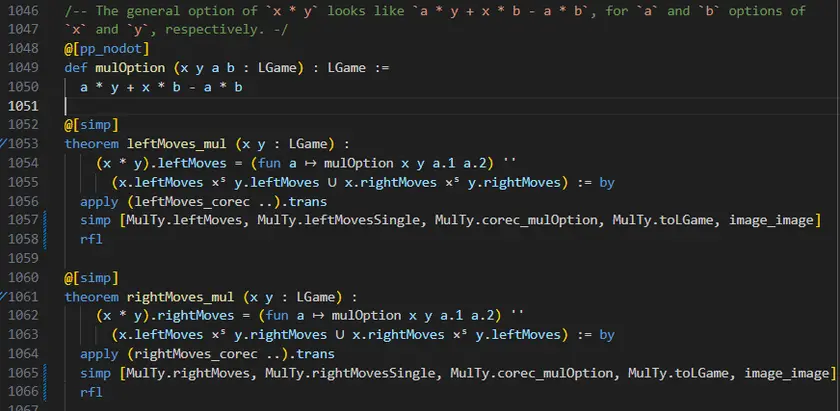The image size is (840, 411).
Task: Click the blue gutter marker beside line 1057
Action: [x=45, y=220]
